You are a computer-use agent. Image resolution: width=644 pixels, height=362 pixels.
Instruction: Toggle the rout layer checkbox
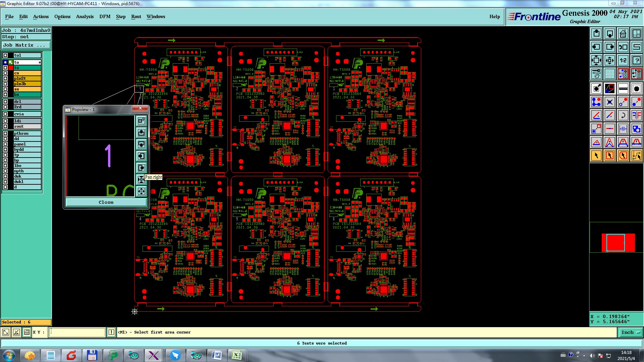(5, 126)
